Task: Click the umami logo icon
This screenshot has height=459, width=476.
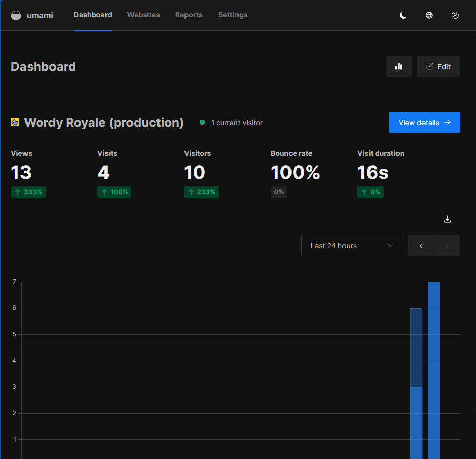Action: click(16, 15)
